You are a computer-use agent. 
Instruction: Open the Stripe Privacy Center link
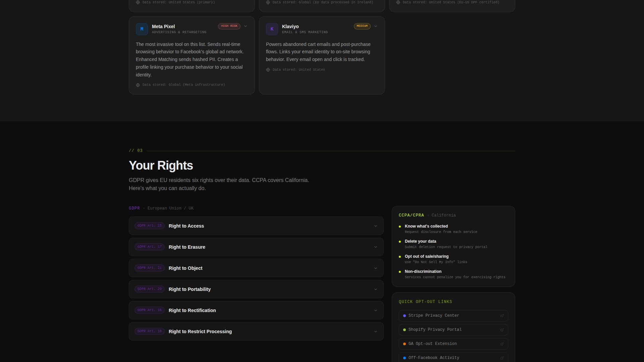click(433, 316)
